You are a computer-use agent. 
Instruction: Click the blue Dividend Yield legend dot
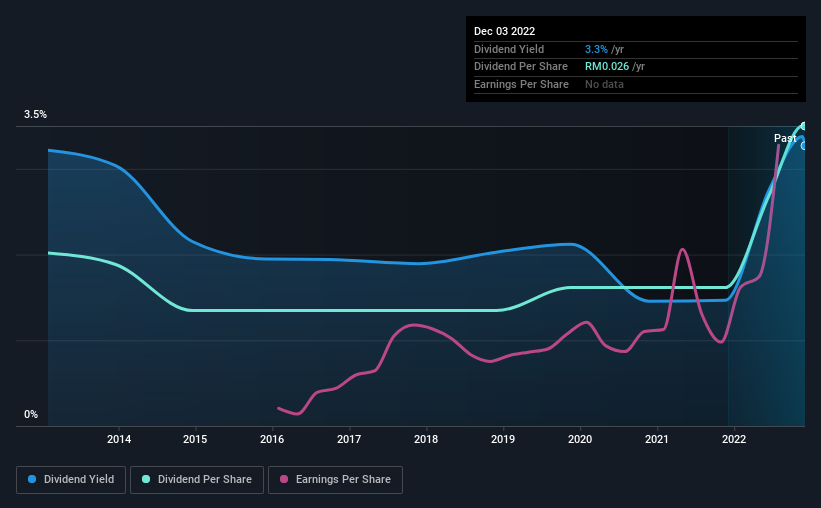[32, 479]
